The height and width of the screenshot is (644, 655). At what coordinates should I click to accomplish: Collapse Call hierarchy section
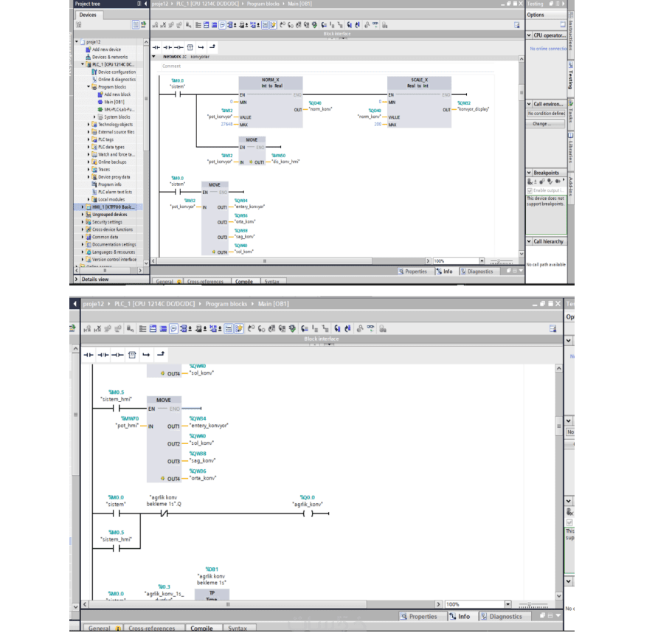pyautogui.click(x=530, y=241)
